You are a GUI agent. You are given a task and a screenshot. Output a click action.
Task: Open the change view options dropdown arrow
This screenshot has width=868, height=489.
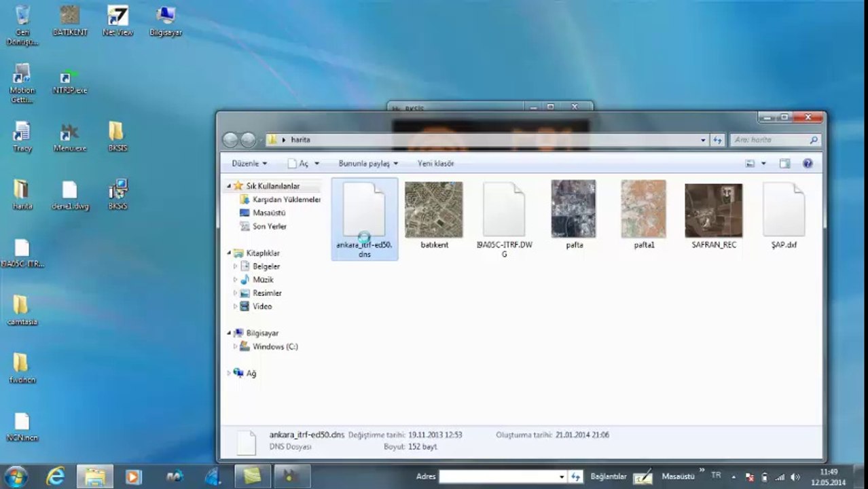click(x=763, y=164)
